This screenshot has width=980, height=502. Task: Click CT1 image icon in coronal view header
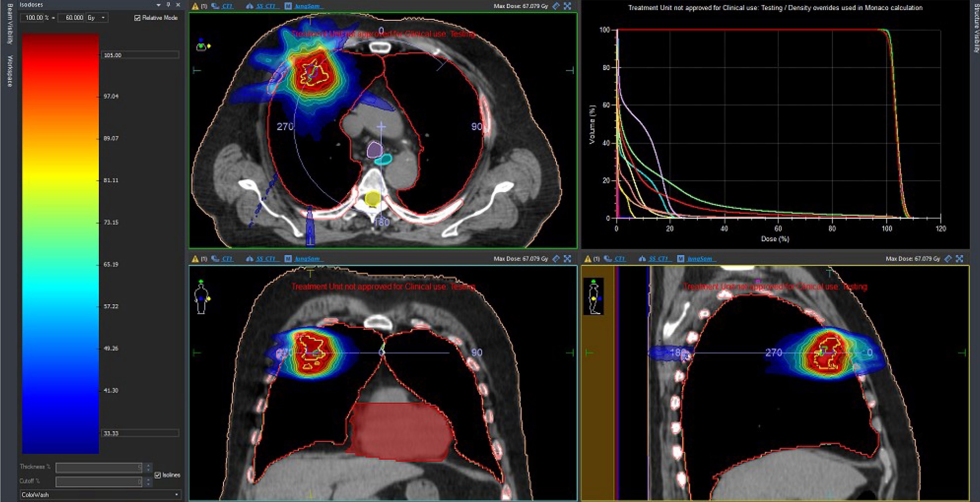(216, 259)
